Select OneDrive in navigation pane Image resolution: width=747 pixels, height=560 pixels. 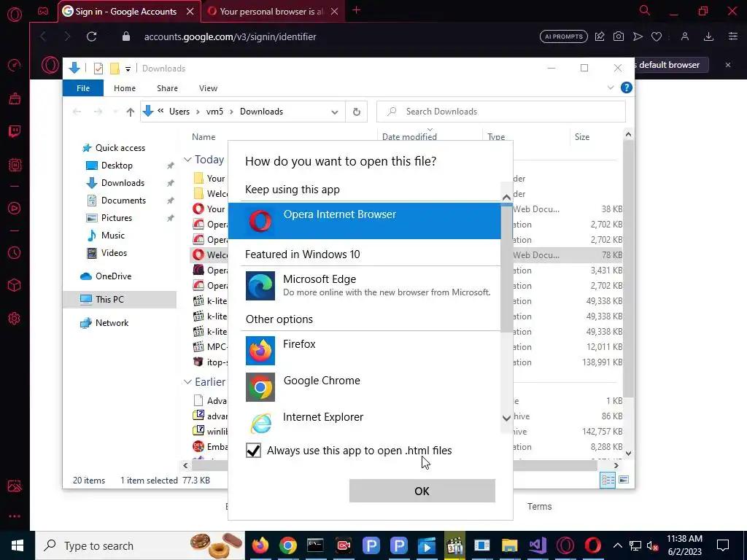pos(113,276)
